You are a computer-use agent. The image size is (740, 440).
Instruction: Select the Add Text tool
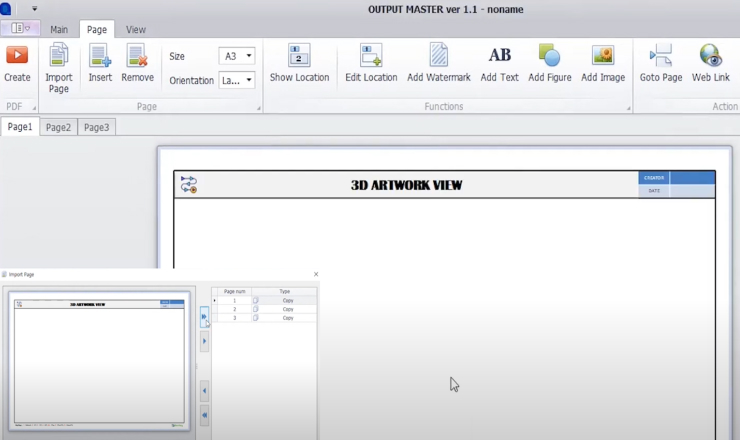click(x=499, y=56)
